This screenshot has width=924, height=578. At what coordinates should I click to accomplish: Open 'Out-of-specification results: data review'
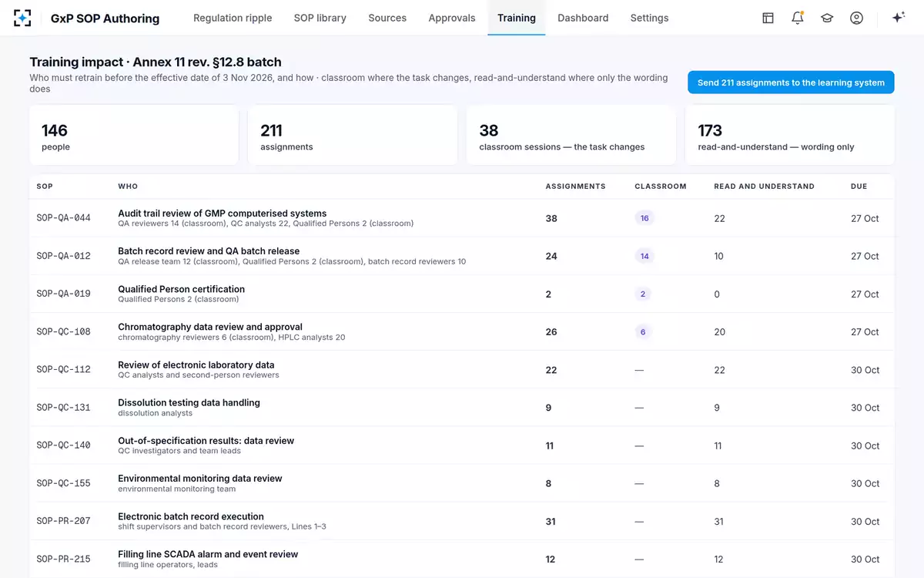click(x=206, y=441)
